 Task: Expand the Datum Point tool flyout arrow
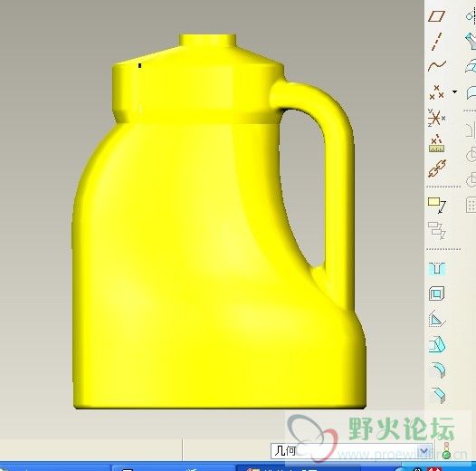coord(454,91)
